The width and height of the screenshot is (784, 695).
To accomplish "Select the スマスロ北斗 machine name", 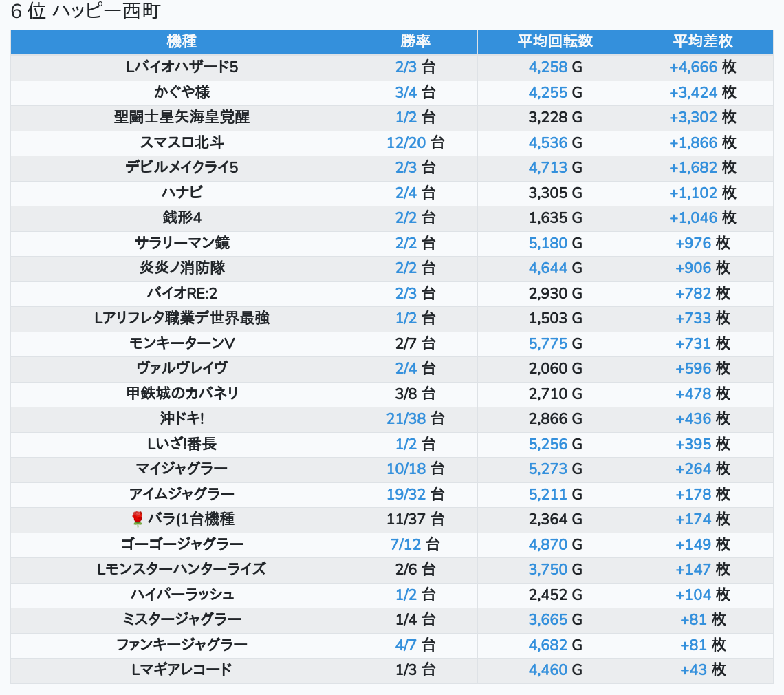I will 182,142.
